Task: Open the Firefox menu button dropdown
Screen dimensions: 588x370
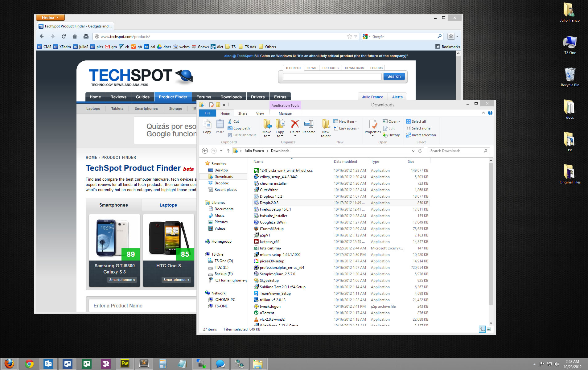Action: point(50,18)
